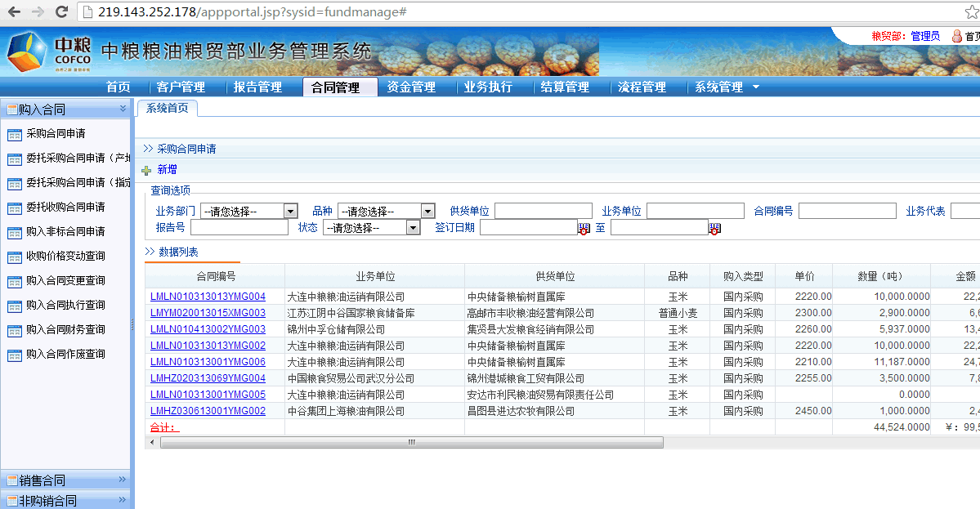Viewport: 980px width, 509px height.
Task: Open the 业务执行 menu
Action: [488, 87]
